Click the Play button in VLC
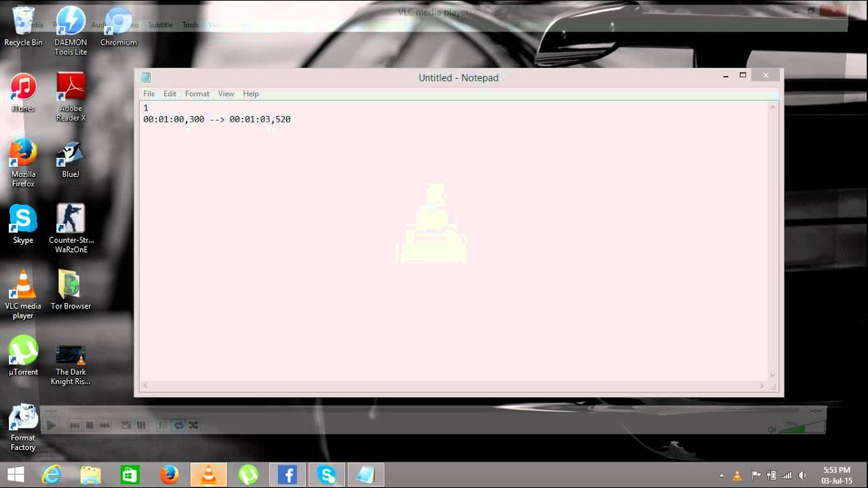This screenshot has width=868, height=488. pyautogui.click(x=51, y=425)
